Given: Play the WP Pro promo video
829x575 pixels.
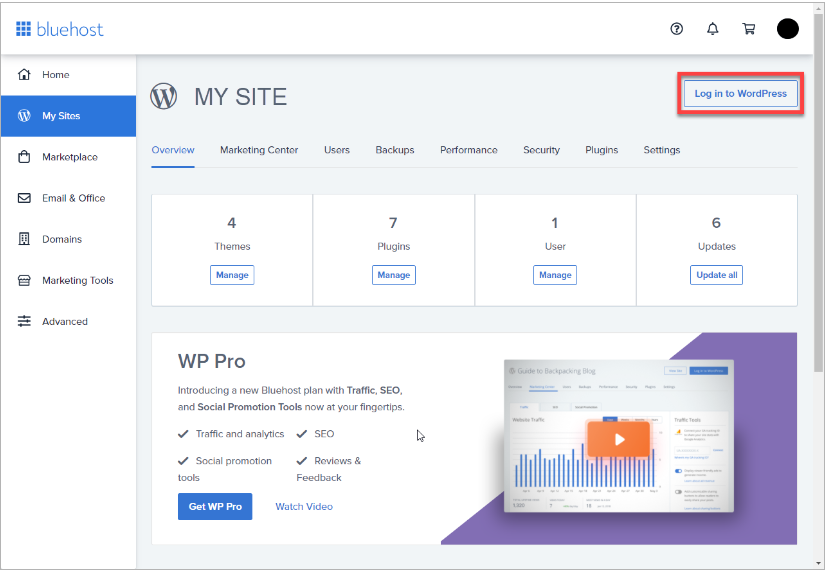Looking at the screenshot, I should coord(619,439).
